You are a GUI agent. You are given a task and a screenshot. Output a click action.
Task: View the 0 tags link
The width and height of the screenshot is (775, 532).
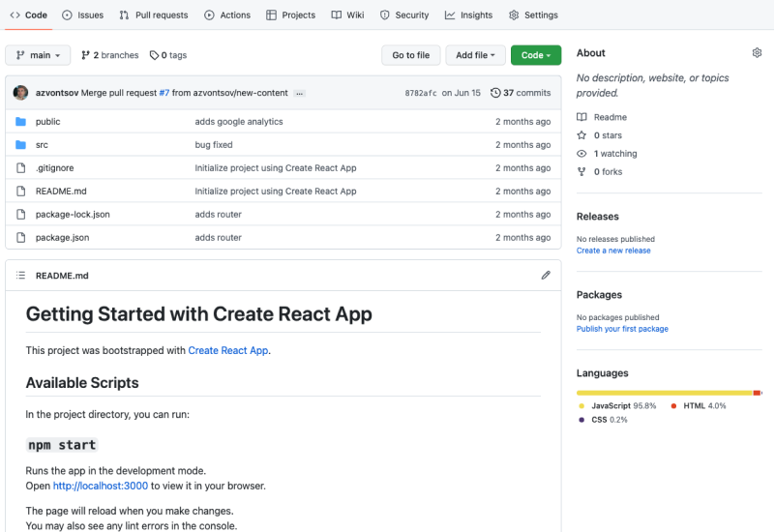coord(168,55)
